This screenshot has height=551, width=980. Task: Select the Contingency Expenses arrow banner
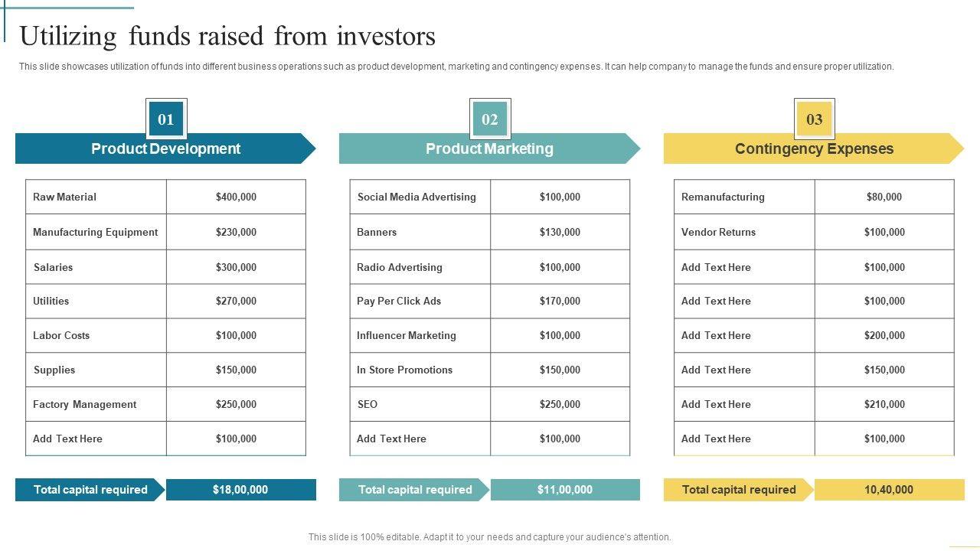tap(814, 148)
